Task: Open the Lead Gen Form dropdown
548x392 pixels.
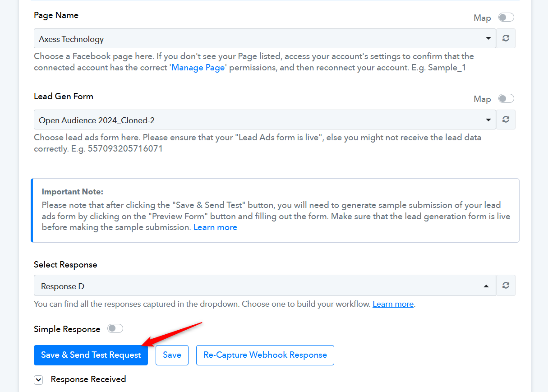Action: pos(265,120)
